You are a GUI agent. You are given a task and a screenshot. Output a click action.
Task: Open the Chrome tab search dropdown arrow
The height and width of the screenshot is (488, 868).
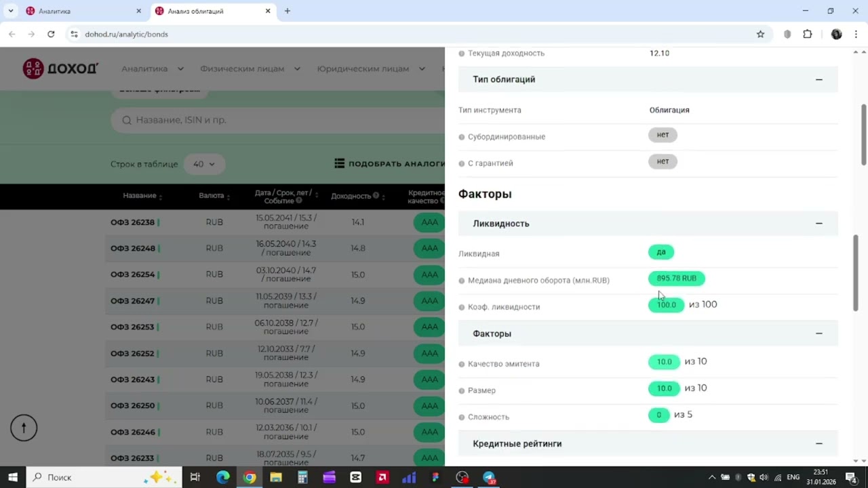(x=11, y=11)
